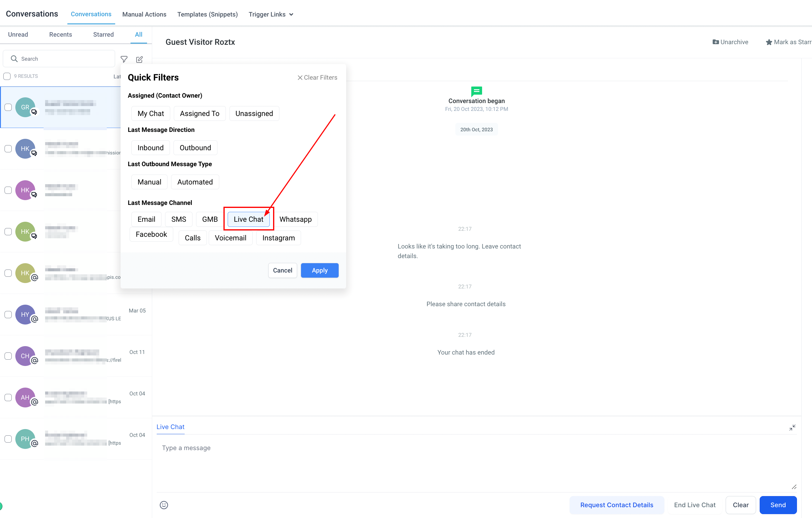Select the GMB channel filter
The image size is (812, 518).
click(x=210, y=219)
